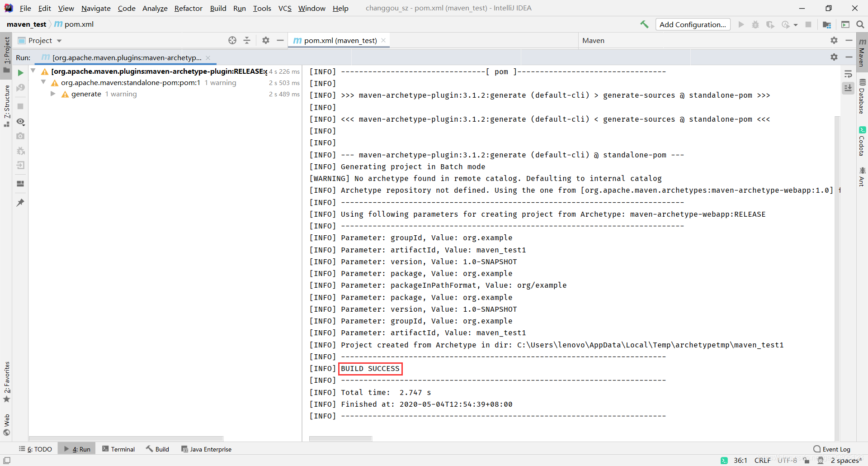868x466 pixels.
Task: Open the Favorites side stripe
Action: click(x=6, y=381)
